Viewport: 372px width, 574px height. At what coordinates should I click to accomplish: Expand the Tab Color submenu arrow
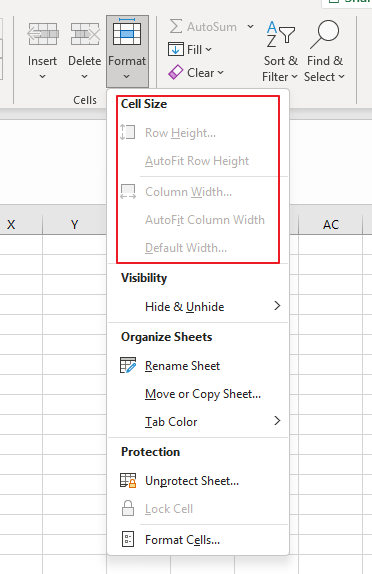[x=277, y=421]
